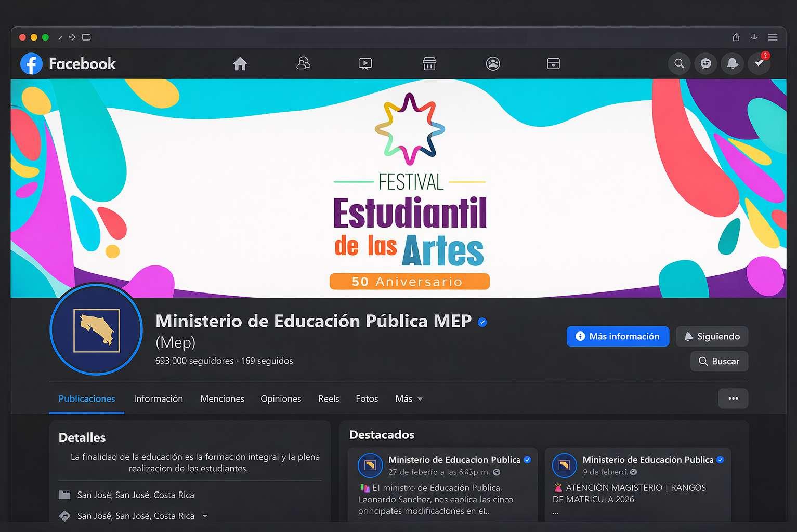Open the author name on the 9 de febrero post
Image resolution: width=797 pixels, height=532 pixels.
point(648,460)
